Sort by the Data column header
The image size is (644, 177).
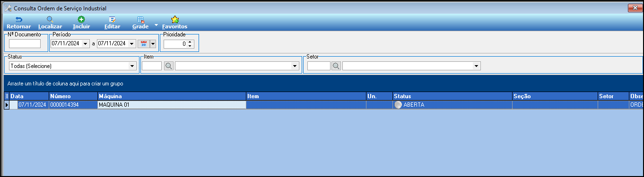pyautogui.click(x=29, y=96)
